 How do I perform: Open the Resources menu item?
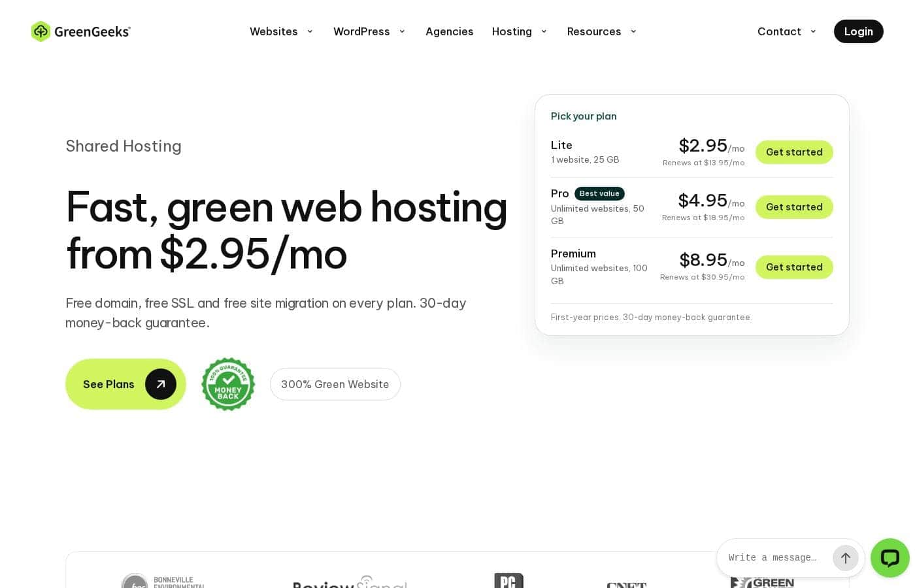(594, 31)
